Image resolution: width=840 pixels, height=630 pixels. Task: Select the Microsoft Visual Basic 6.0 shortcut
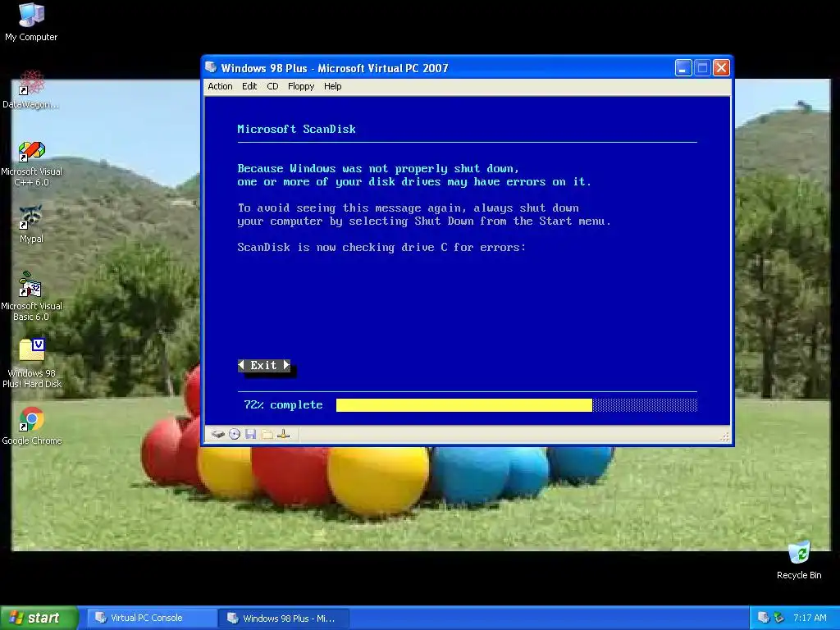31,297
